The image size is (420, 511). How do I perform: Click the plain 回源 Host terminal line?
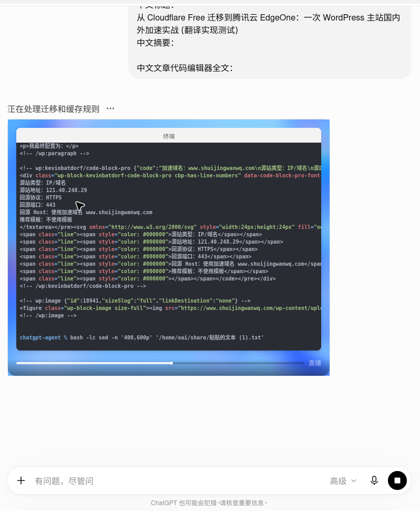[x=86, y=212]
